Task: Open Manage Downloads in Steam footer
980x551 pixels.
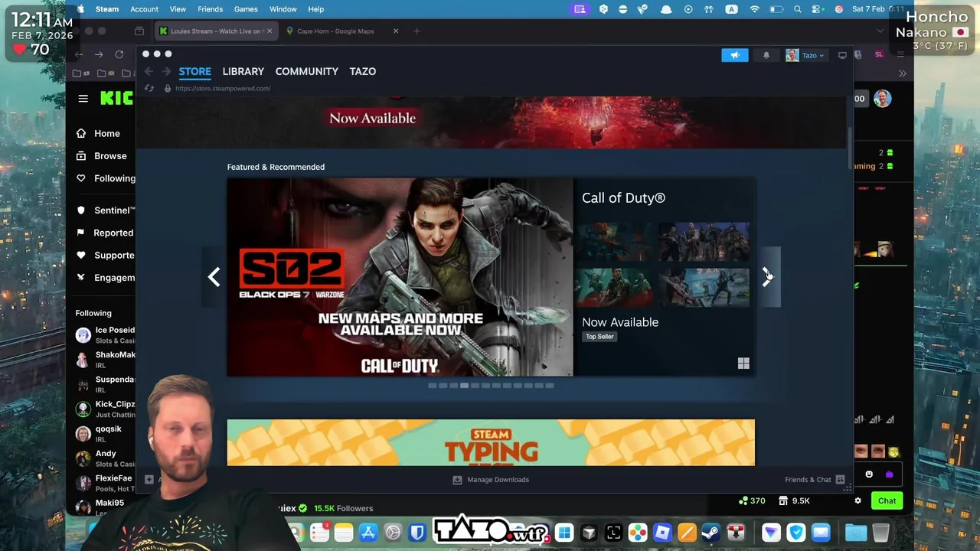Action: [x=491, y=480]
